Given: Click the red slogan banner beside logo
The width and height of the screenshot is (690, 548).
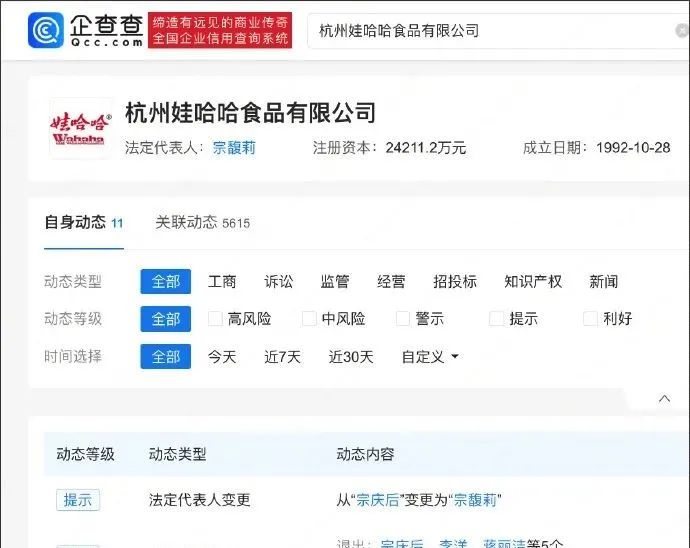Looking at the screenshot, I should [220, 30].
